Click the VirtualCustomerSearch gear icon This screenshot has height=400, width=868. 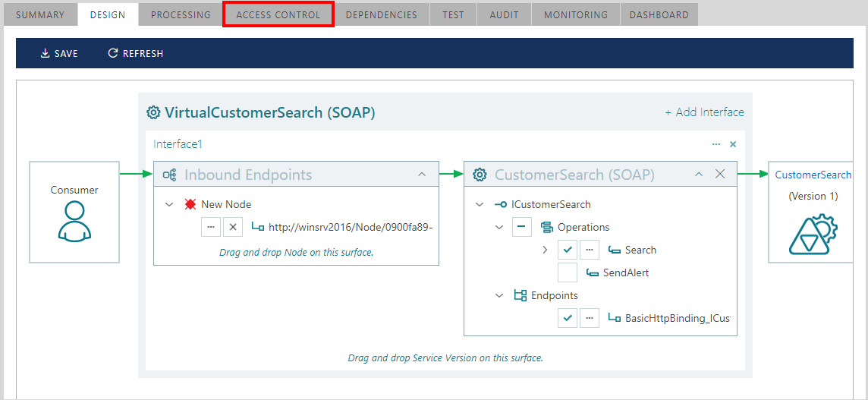click(x=153, y=113)
